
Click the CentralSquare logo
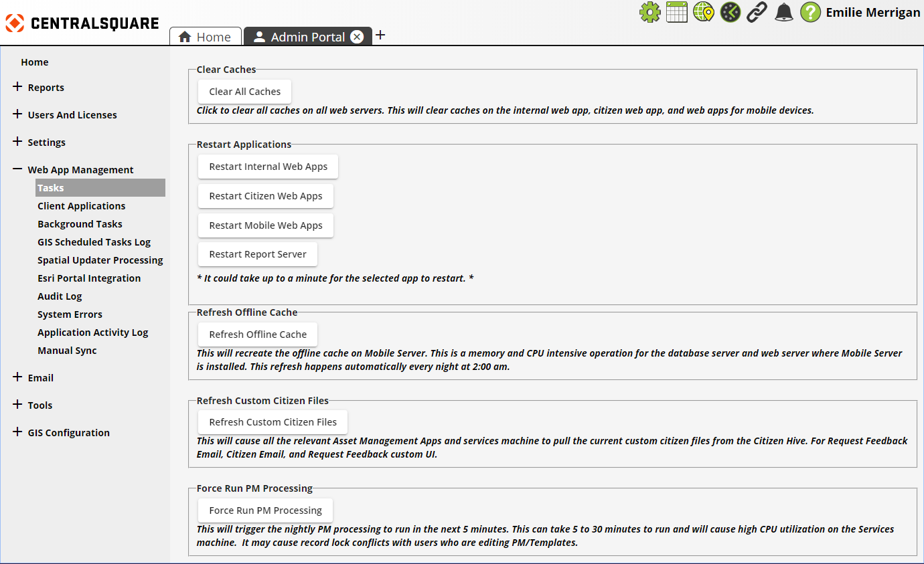(x=82, y=23)
